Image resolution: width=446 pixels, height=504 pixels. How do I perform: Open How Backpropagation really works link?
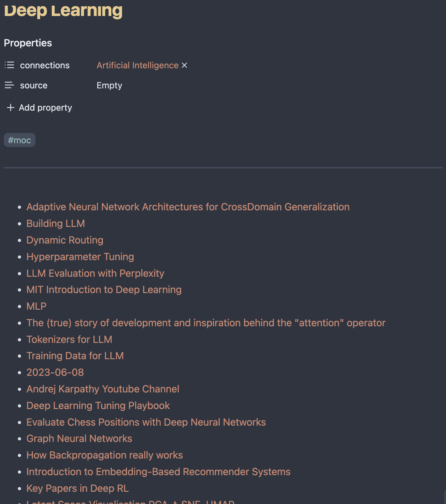point(104,455)
